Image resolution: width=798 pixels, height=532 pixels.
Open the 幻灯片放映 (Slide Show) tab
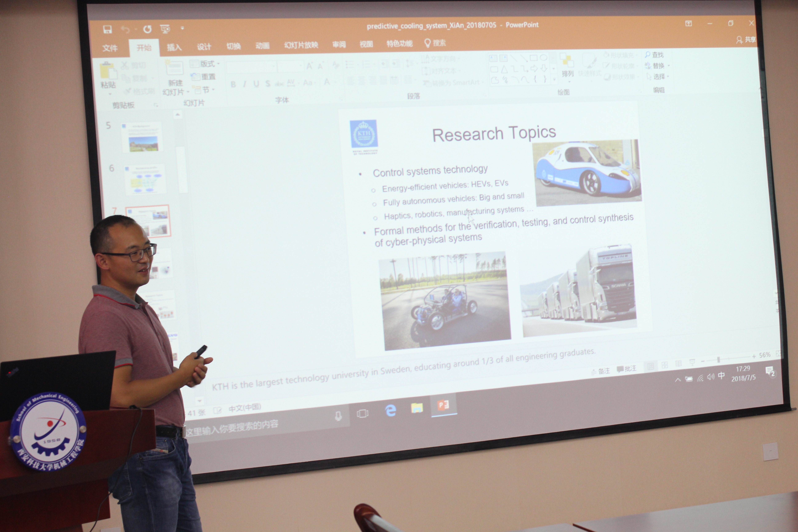(x=301, y=45)
